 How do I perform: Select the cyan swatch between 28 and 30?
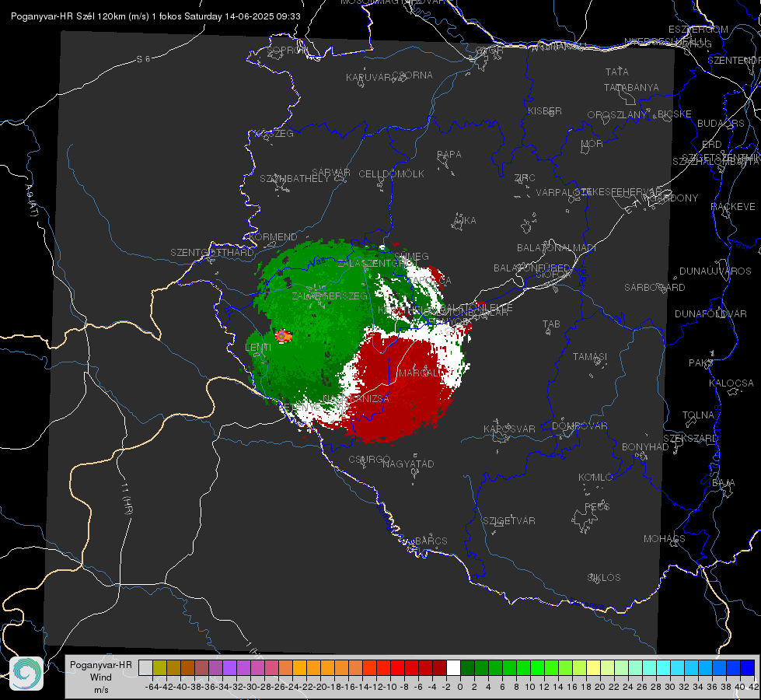click(664, 667)
